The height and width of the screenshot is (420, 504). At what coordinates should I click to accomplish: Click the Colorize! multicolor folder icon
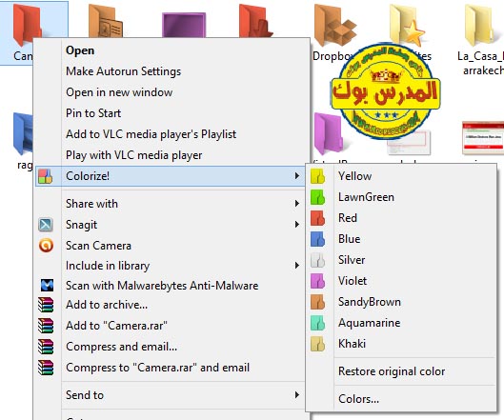point(46,176)
